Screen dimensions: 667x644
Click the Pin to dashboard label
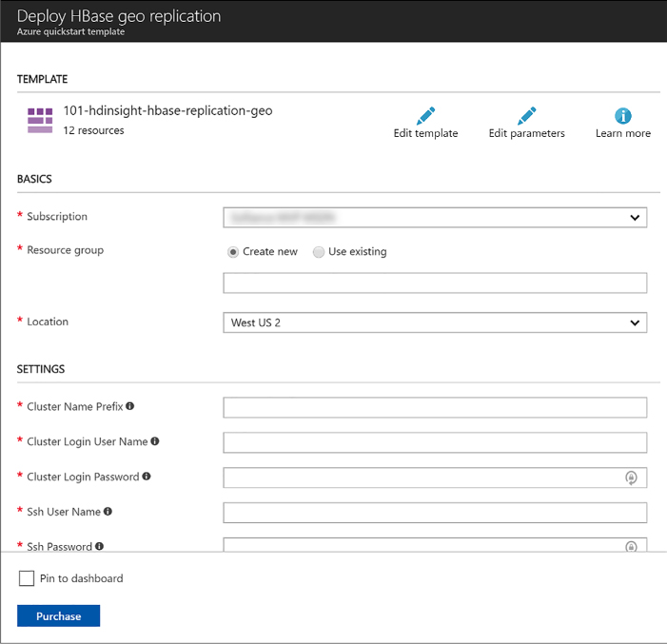pos(81,578)
